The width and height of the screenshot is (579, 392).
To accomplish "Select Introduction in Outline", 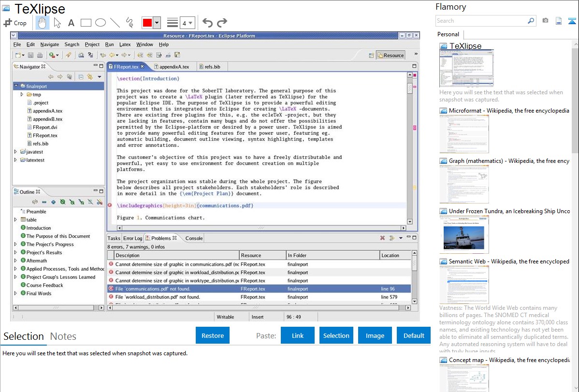I will coord(36,228).
